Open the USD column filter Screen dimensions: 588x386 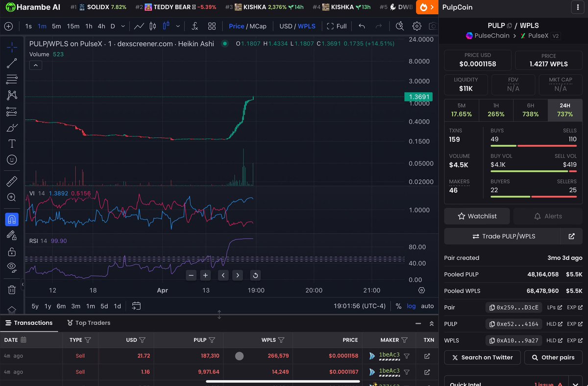pyautogui.click(x=143, y=340)
